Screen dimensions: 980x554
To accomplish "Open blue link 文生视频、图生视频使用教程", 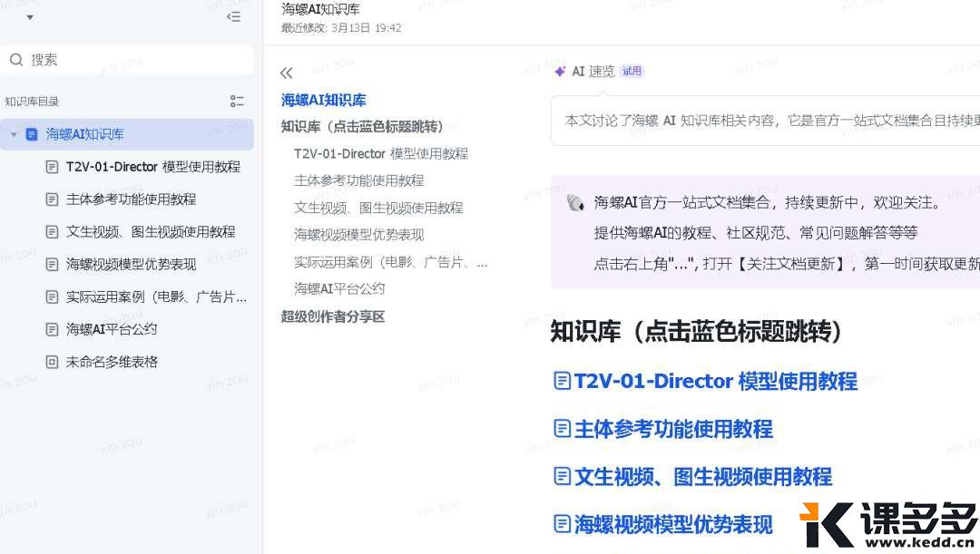I will (703, 477).
